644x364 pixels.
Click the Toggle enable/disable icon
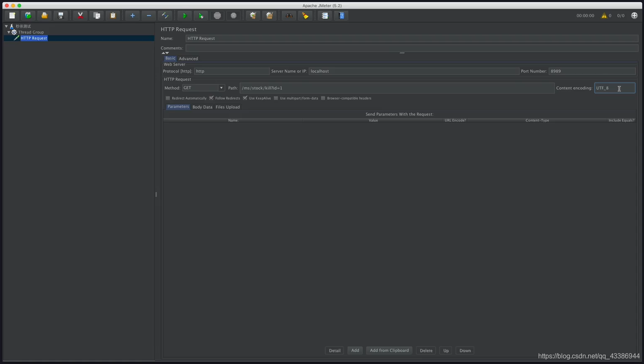coord(165,15)
